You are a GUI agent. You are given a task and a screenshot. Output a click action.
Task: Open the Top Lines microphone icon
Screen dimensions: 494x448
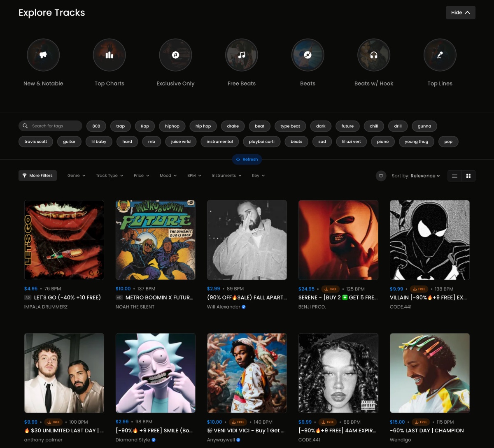click(x=440, y=55)
